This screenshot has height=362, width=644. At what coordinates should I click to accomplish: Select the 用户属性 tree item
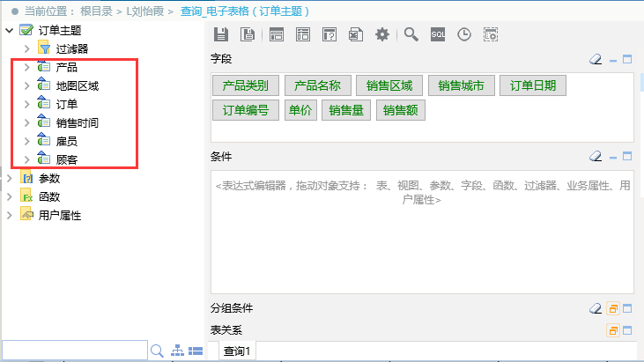(x=60, y=215)
